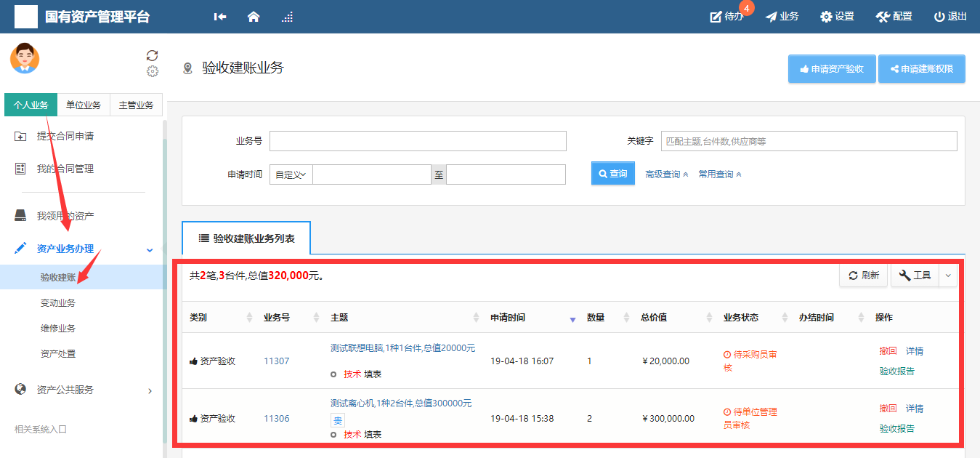Open business number 11307 link

(276, 361)
